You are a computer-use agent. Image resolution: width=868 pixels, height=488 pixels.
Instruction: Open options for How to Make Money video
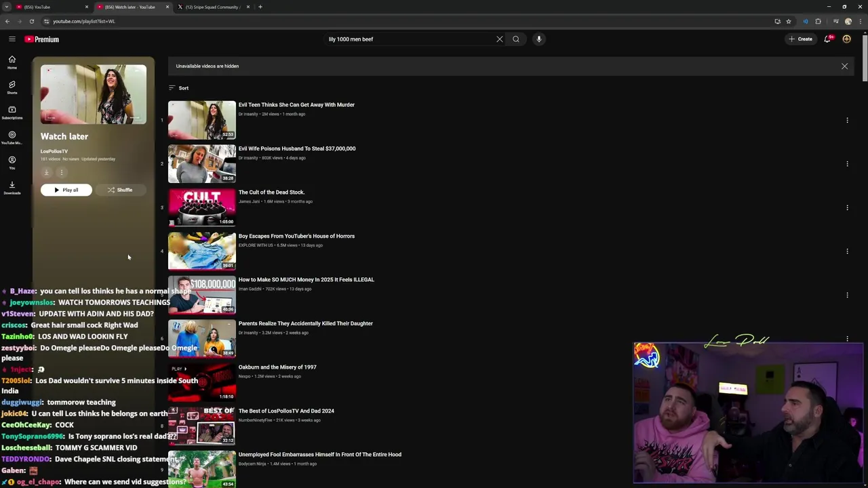click(x=847, y=295)
